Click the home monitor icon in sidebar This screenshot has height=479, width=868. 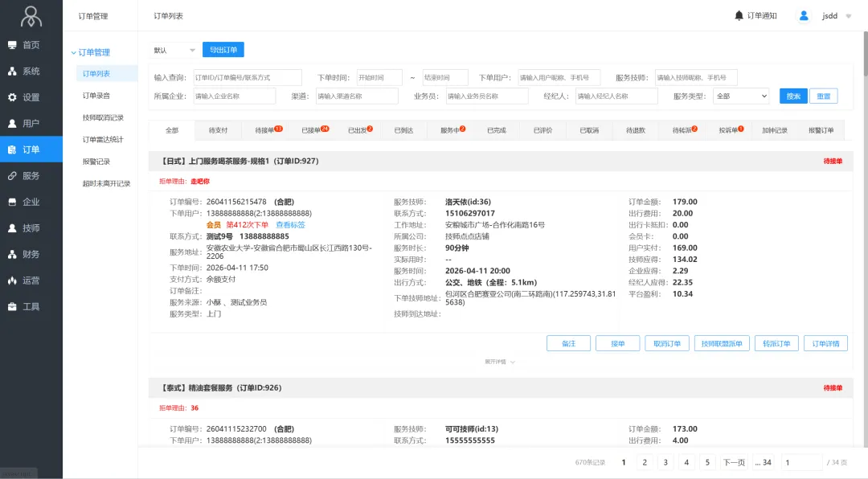click(12, 45)
